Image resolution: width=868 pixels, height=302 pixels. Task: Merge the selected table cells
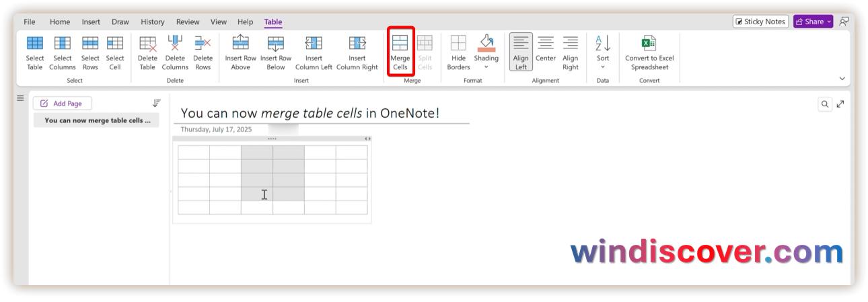(400, 52)
